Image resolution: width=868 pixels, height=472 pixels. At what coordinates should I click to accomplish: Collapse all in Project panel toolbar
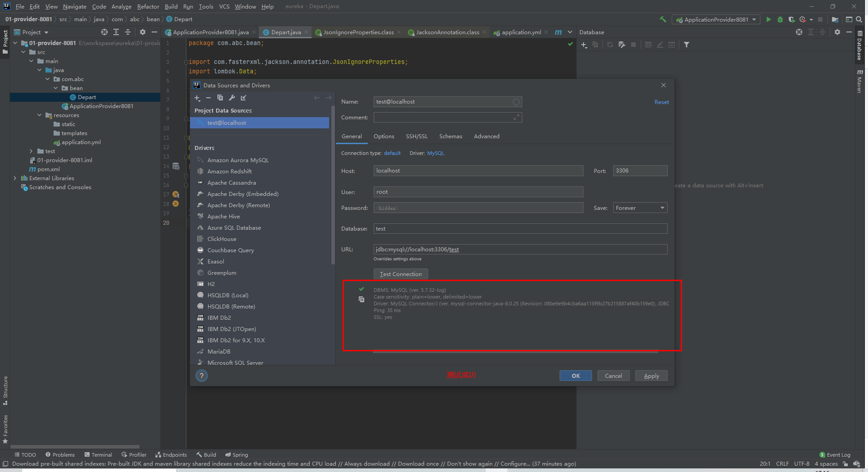[128, 32]
